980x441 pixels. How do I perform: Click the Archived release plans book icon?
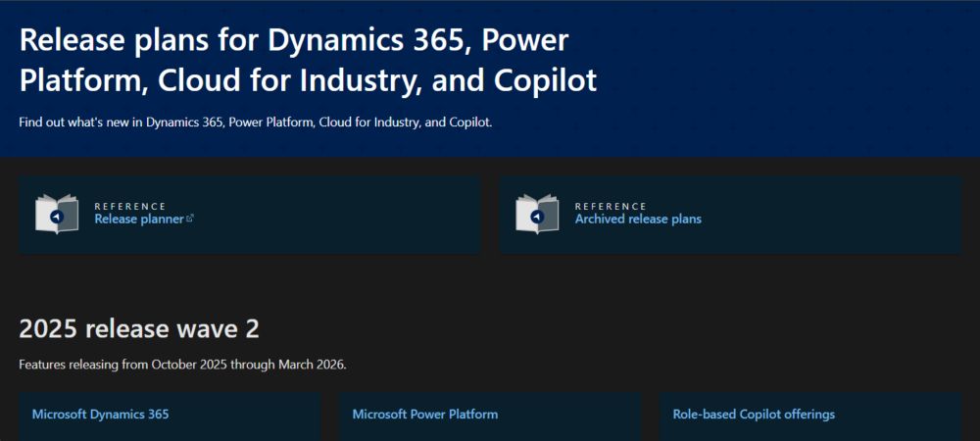coord(537,215)
